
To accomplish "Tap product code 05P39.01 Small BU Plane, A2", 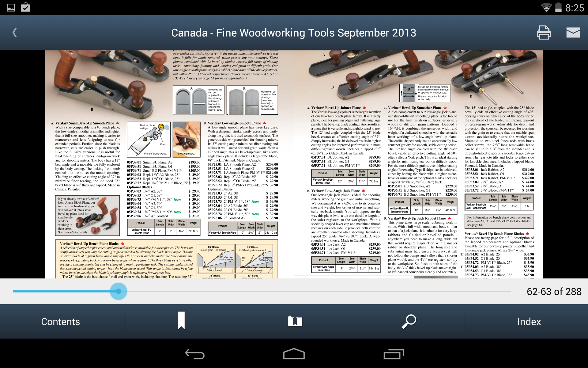I will (x=164, y=162).
